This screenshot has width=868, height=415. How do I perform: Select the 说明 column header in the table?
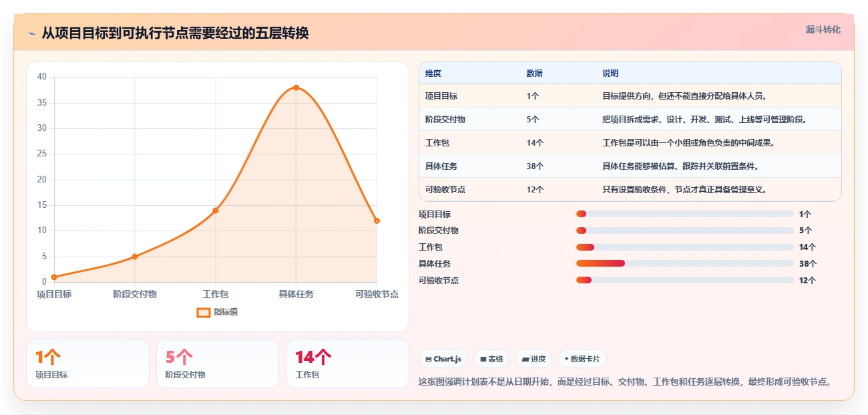click(610, 74)
